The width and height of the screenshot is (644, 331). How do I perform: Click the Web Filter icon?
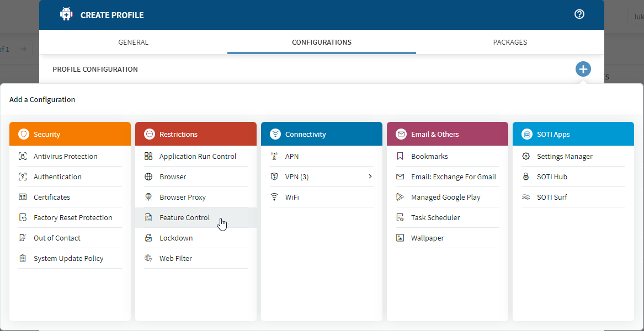pos(148,259)
